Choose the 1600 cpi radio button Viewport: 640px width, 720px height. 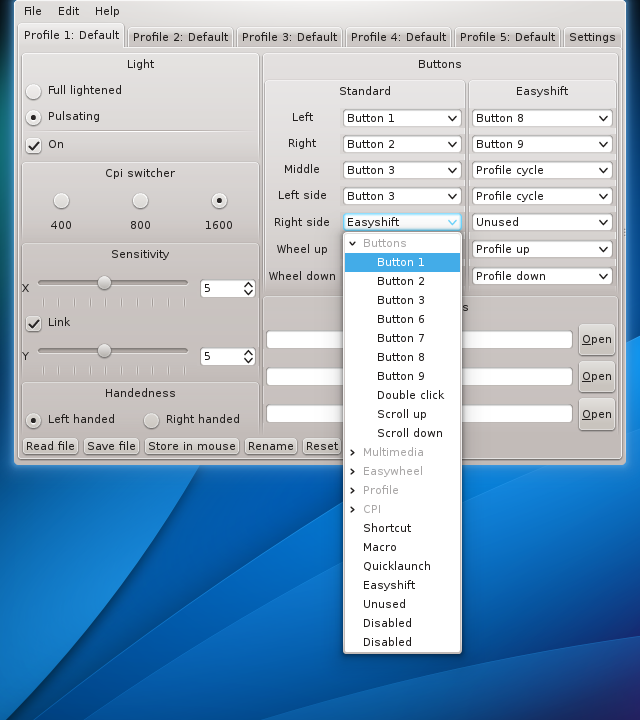pos(219,201)
